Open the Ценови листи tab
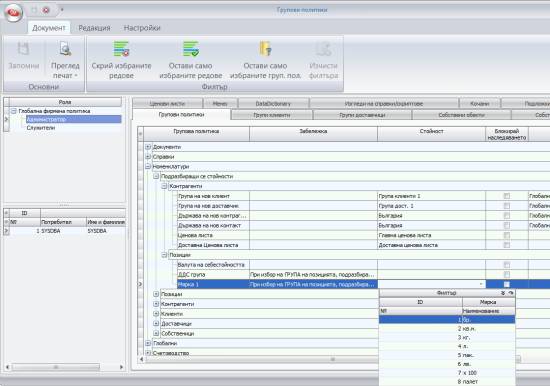This screenshot has width=550, height=386. (167, 104)
